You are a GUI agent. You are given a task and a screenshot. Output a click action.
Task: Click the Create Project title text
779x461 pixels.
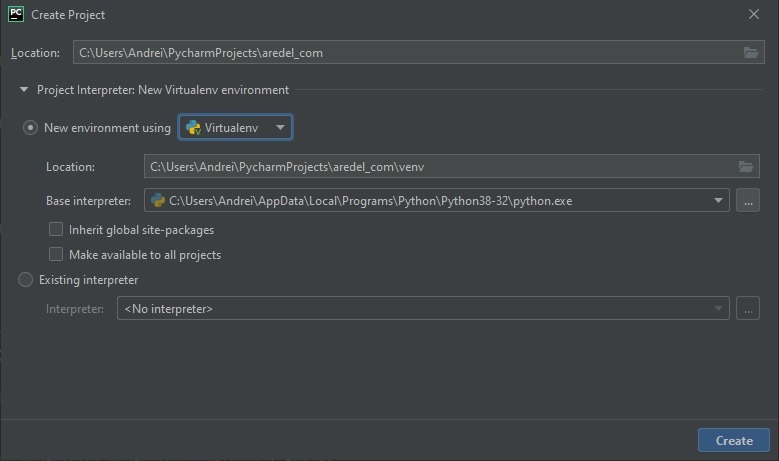[68, 15]
